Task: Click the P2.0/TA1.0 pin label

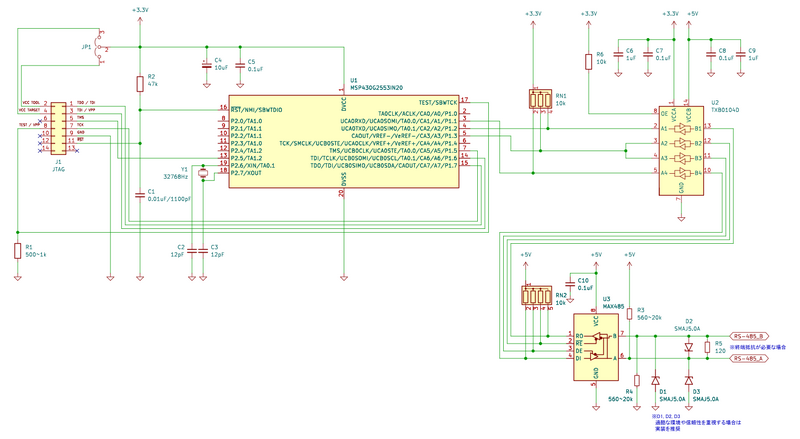Action: click(x=246, y=121)
